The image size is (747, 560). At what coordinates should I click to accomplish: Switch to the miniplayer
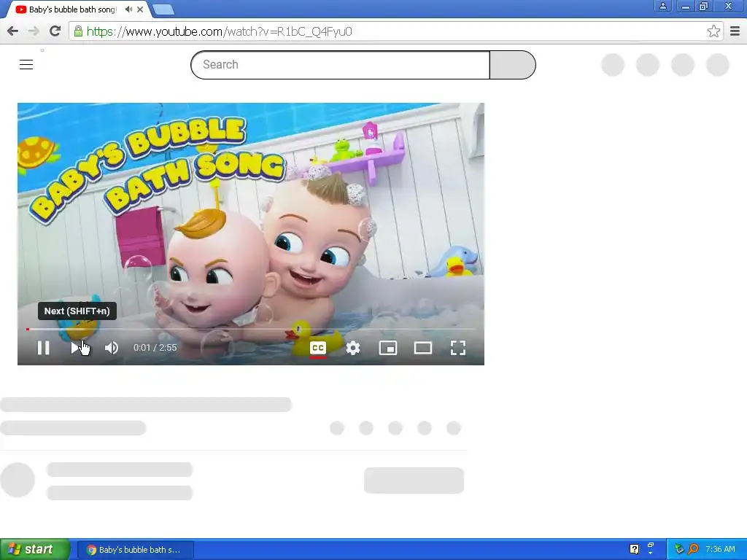388,348
